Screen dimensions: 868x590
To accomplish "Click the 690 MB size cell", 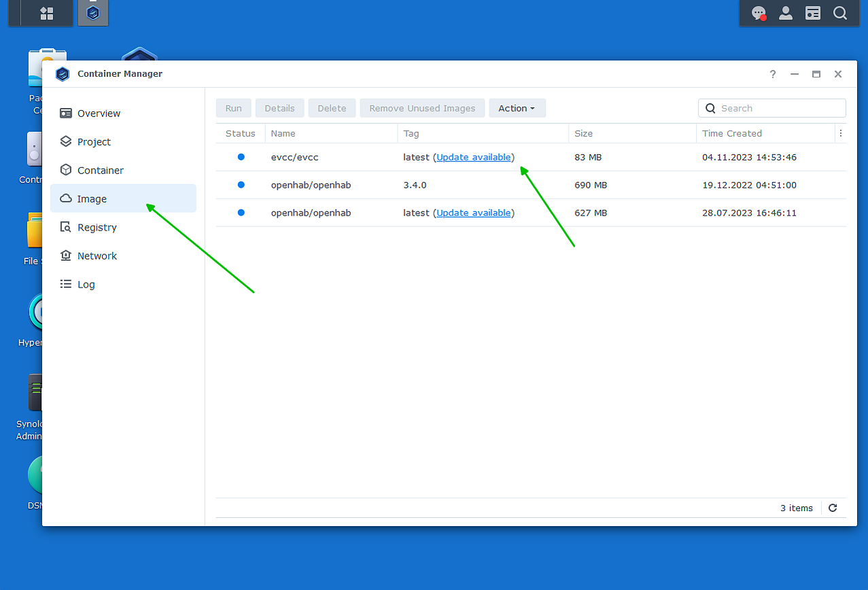I will [591, 185].
